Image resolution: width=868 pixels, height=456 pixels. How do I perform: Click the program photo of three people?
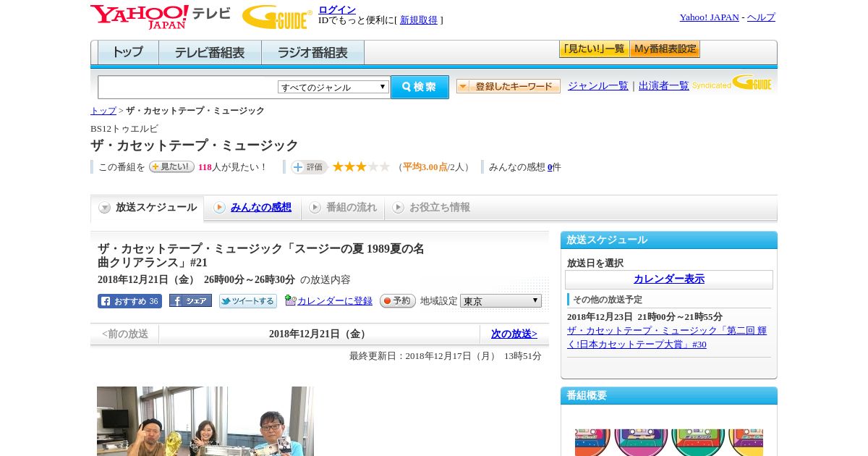click(x=205, y=421)
